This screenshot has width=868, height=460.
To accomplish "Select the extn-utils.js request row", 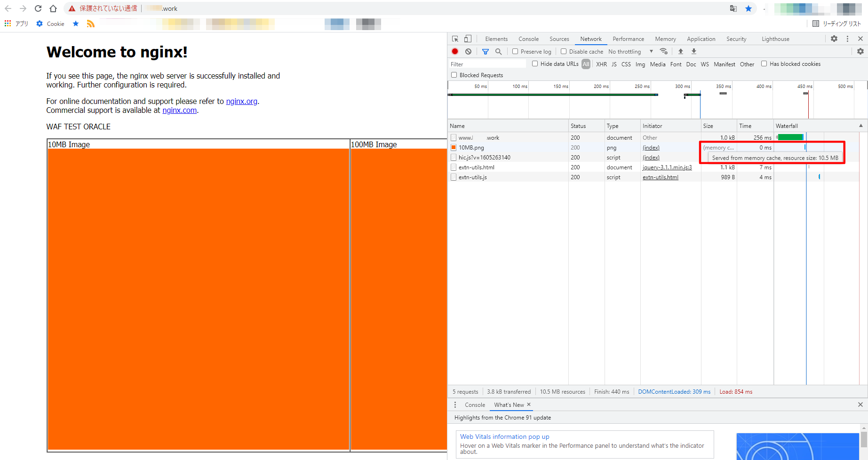I will click(658, 177).
